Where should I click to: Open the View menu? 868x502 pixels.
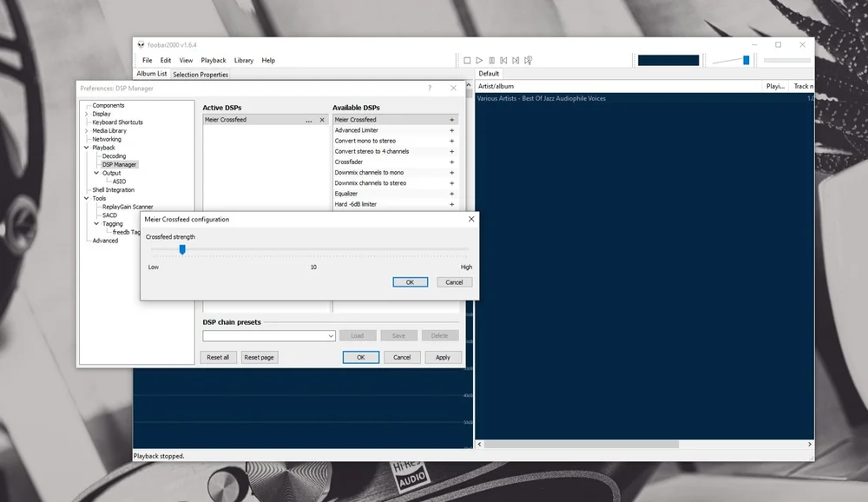(x=186, y=61)
